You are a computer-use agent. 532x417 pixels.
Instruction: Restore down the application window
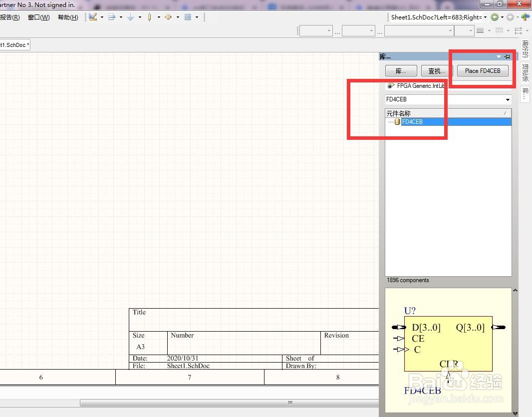(x=500, y=3)
